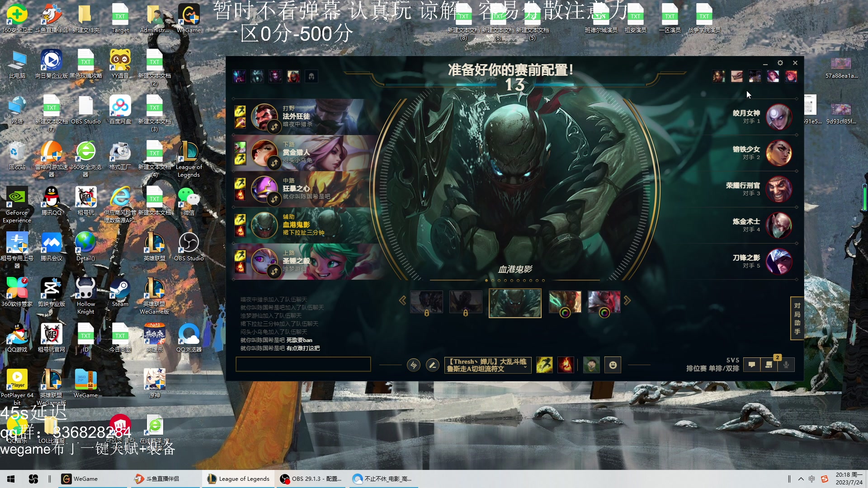Open the ward skin selector icon
Screen dimensions: 868x488
[x=591, y=365]
